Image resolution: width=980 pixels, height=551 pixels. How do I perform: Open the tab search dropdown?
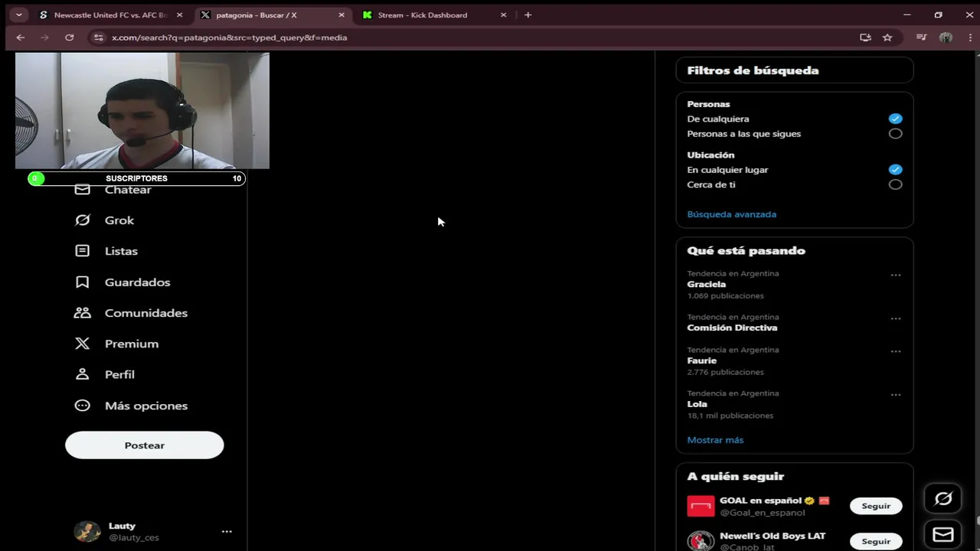[x=18, y=15]
